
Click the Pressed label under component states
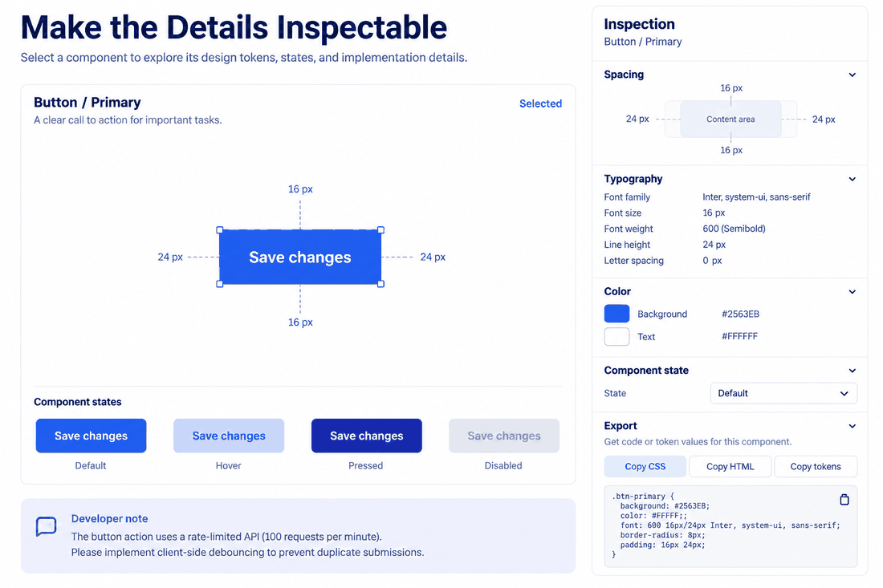365,465
